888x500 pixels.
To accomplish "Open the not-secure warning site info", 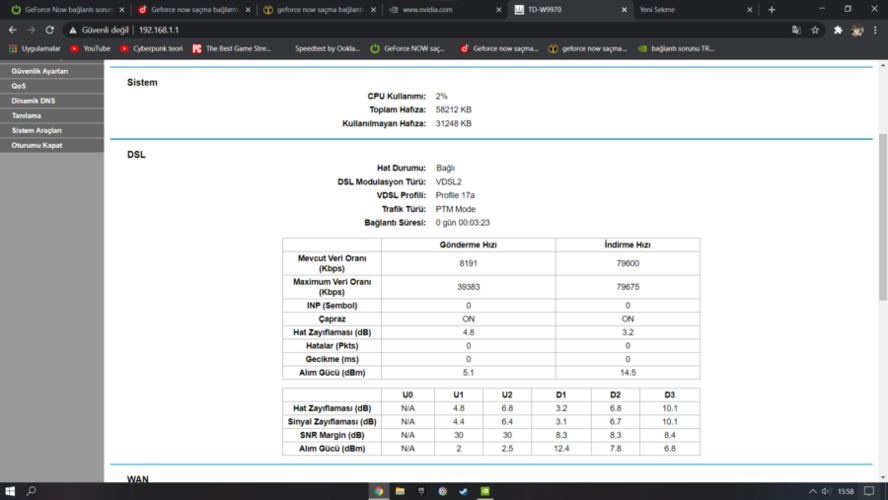I will pos(99,30).
